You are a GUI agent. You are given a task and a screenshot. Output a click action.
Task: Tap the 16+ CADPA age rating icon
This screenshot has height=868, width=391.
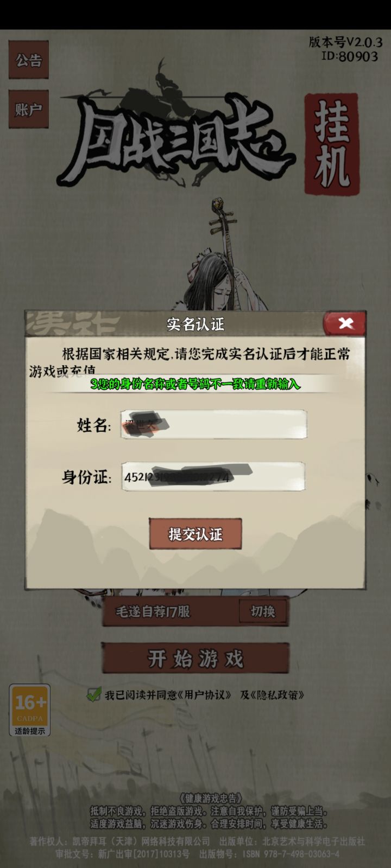point(30,706)
